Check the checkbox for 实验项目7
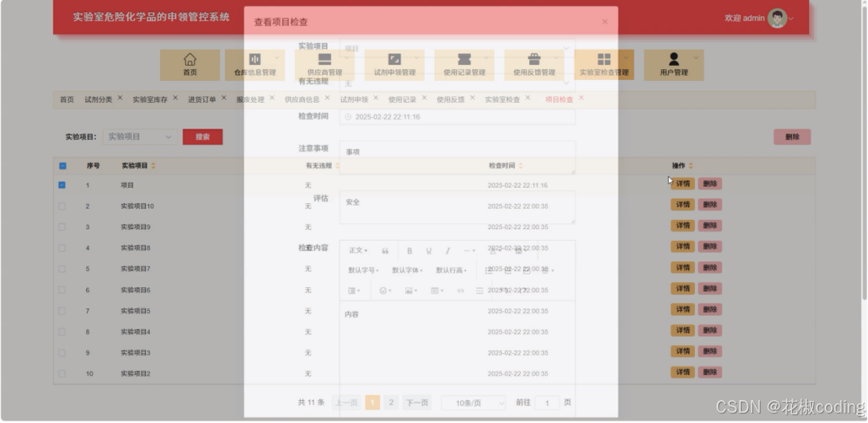The height and width of the screenshot is (423, 868). [62, 269]
